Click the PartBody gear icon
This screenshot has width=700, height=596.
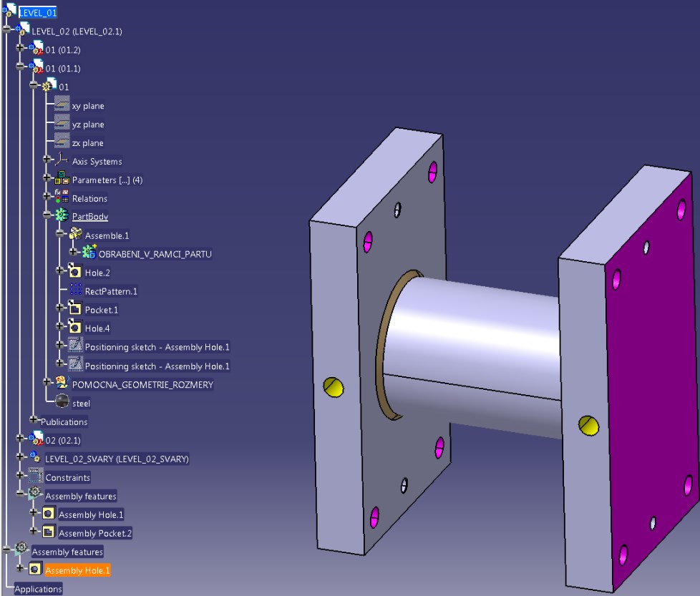point(62,215)
